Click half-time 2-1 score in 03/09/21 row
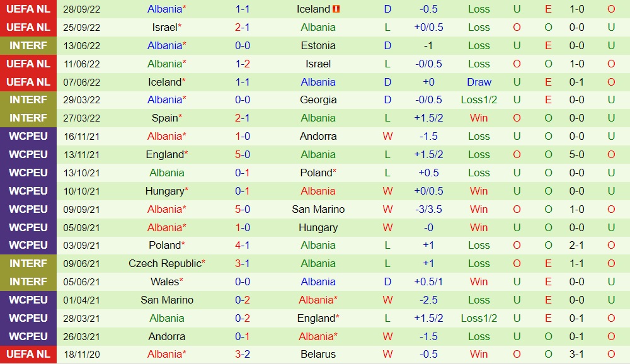This screenshot has width=630, height=364. coord(576,245)
